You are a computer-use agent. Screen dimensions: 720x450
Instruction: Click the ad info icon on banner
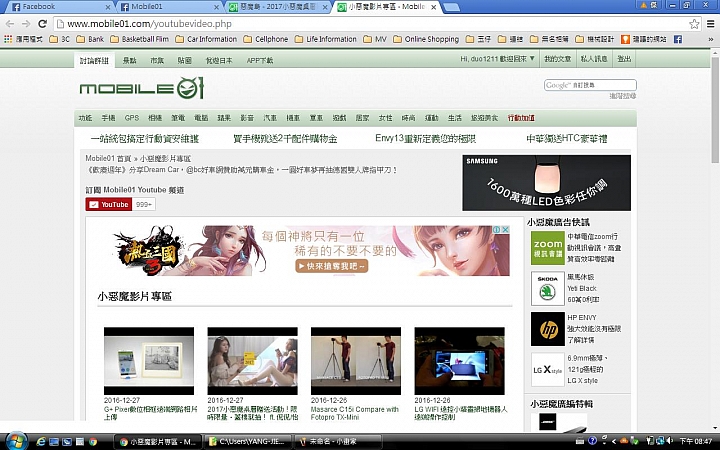(497, 229)
